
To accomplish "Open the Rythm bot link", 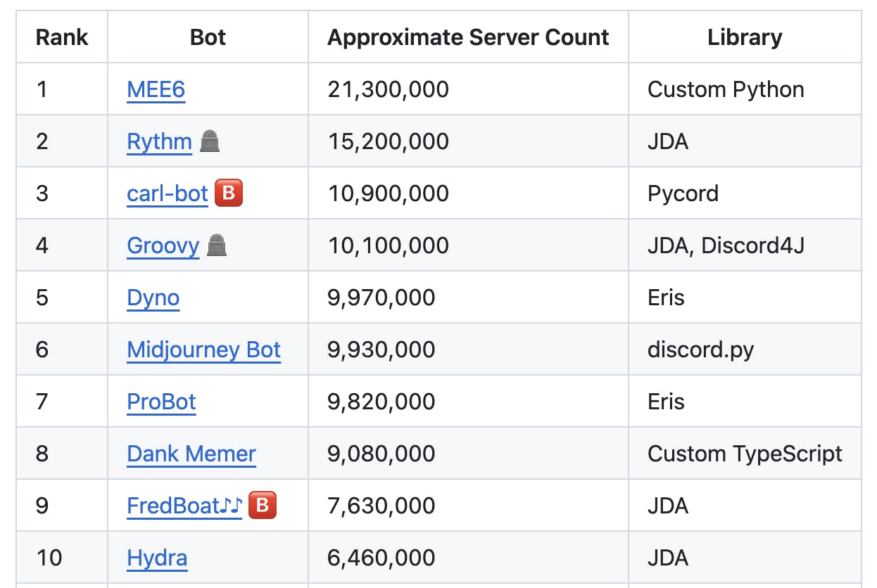I will [159, 141].
